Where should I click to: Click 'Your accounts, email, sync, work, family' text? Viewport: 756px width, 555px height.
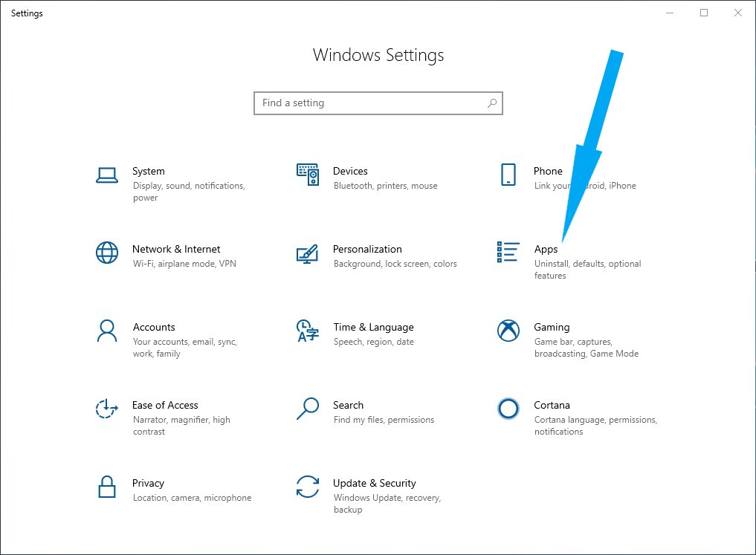click(185, 348)
